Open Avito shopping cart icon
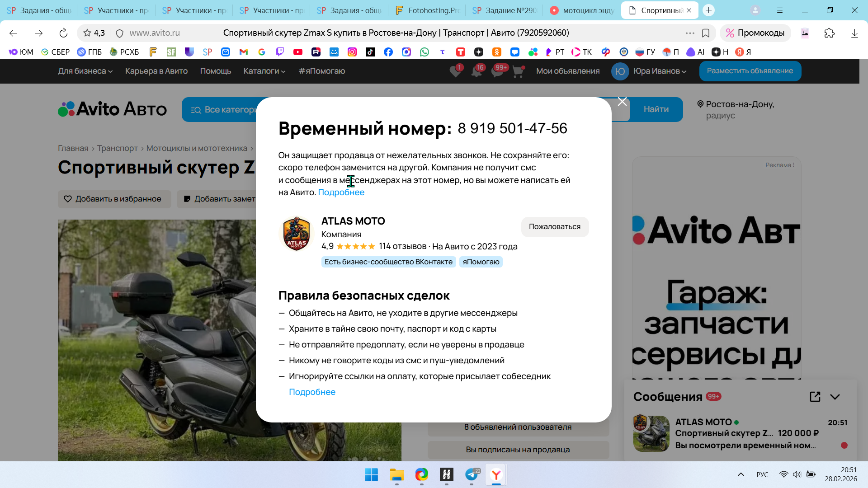This screenshot has width=868, height=488. tap(518, 71)
